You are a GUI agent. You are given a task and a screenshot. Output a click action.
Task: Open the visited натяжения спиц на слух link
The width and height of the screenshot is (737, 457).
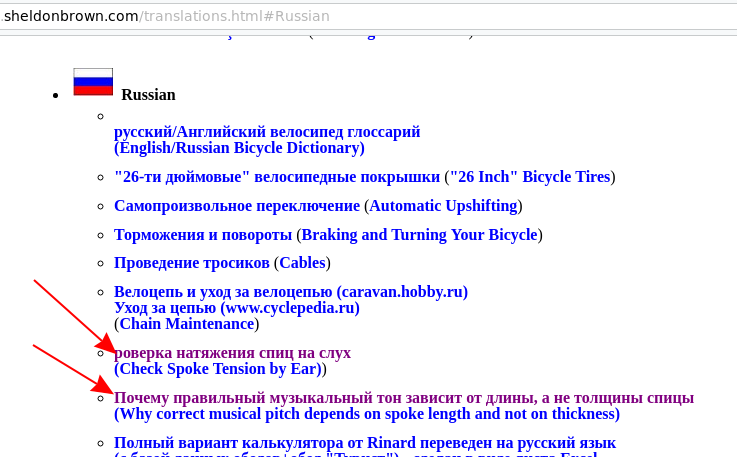233,353
